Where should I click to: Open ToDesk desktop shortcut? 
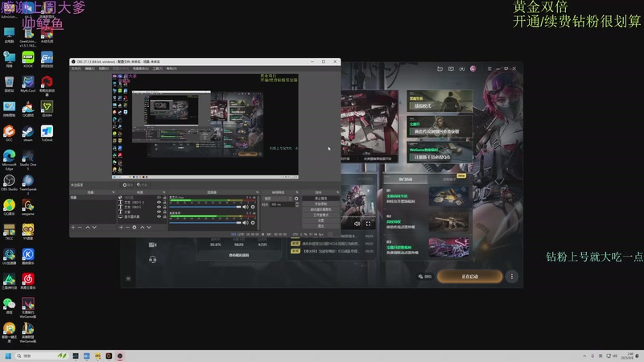tap(47, 134)
